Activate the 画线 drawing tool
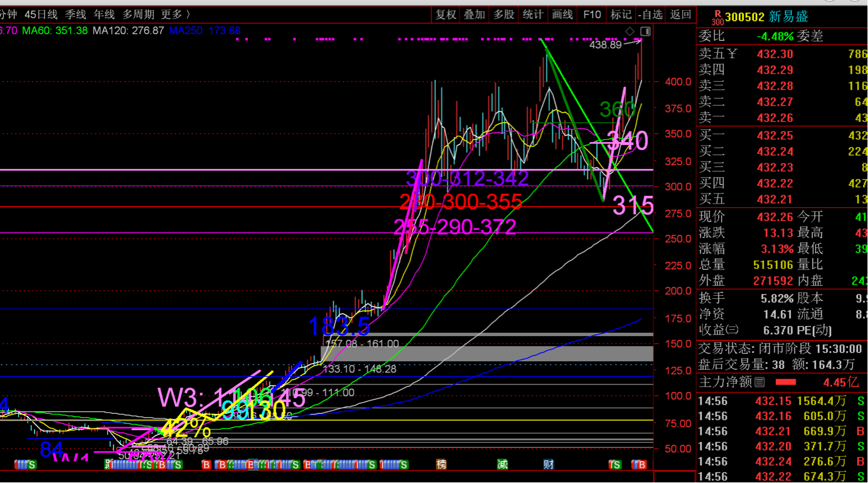This screenshot has width=868, height=483. point(562,14)
